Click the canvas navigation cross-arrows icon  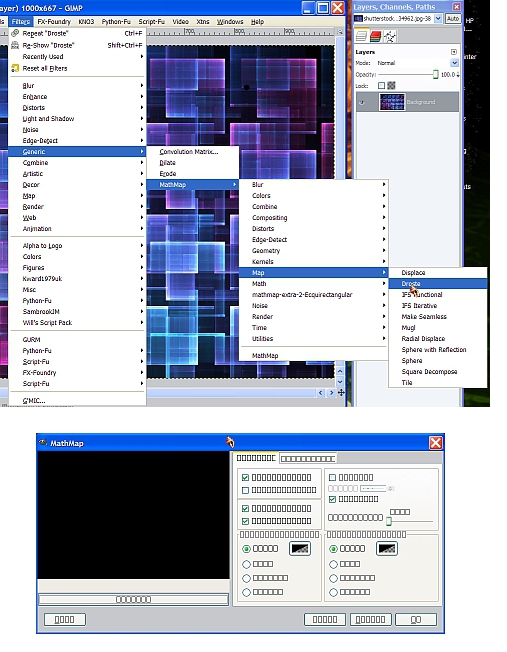[341, 392]
